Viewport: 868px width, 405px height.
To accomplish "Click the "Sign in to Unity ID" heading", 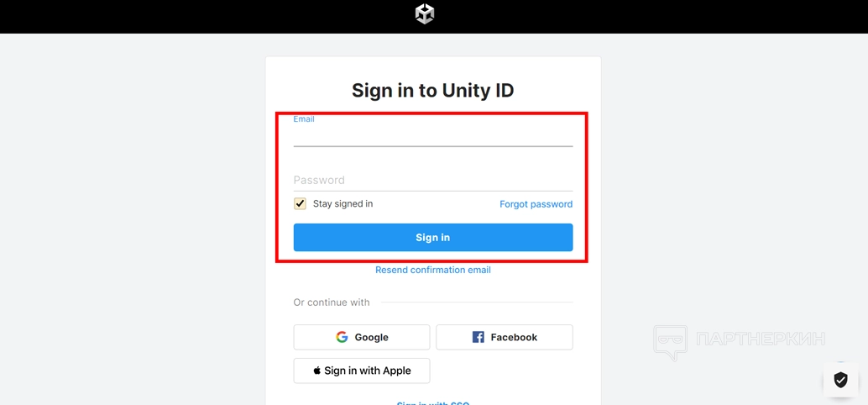I will click(432, 91).
